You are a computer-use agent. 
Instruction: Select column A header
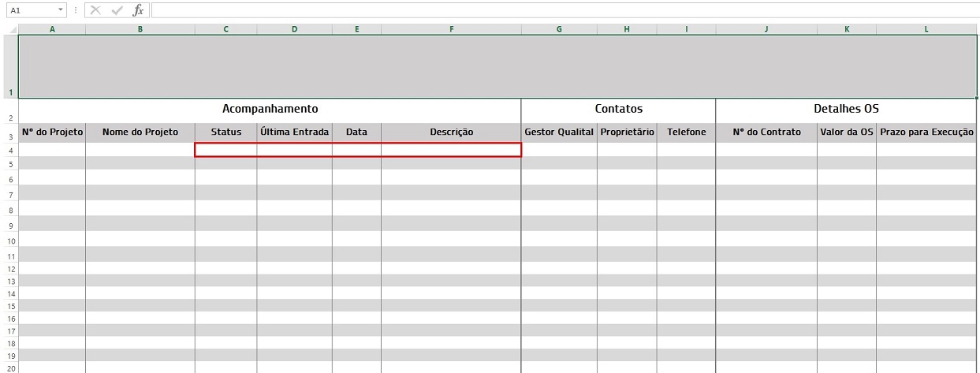(52, 29)
